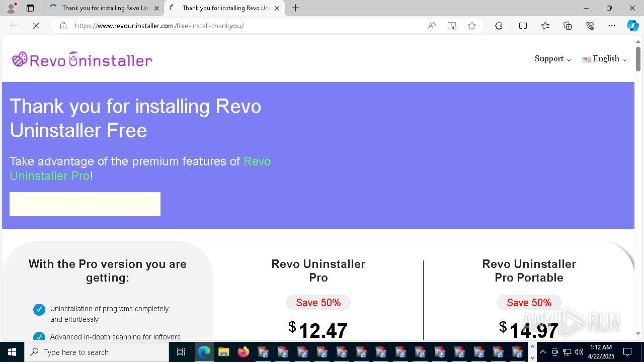644x362 pixels.
Task: Open the Windows Start menu
Action: click(12, 352)
